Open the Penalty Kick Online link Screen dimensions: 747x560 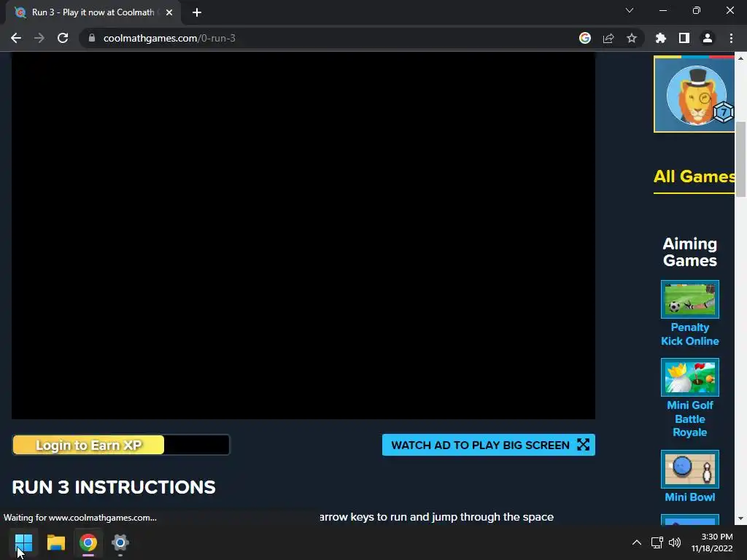point(690,334)
